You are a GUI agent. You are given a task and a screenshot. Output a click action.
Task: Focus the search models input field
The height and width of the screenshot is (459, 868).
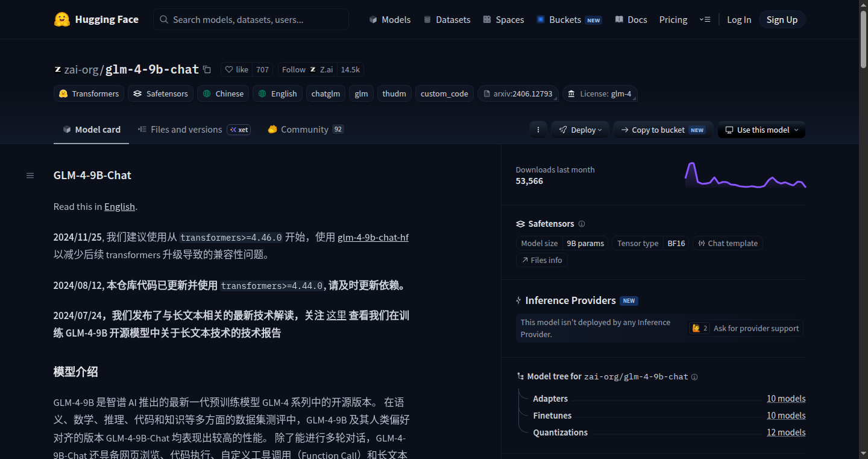click(x=251, y=19)
